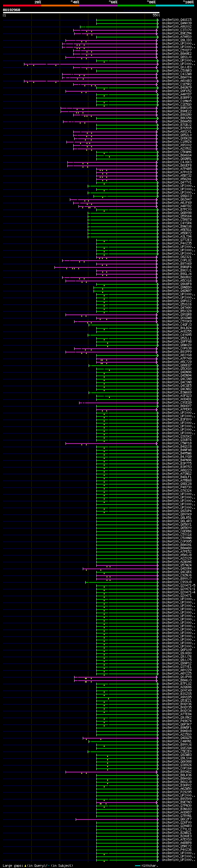Viewport: 197px width, 868px height.
Task: Click the magenta alignment bar of UniRef100_B9SHG2
Action: (111, 772)
